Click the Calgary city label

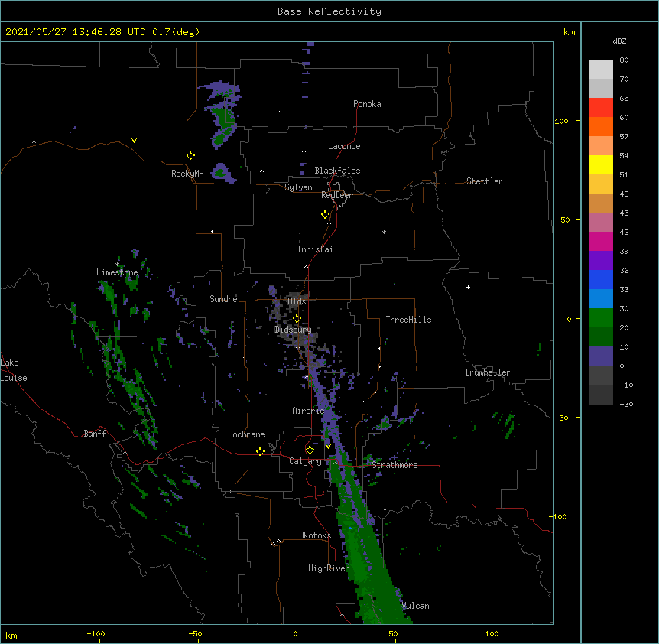coord(305,461)
